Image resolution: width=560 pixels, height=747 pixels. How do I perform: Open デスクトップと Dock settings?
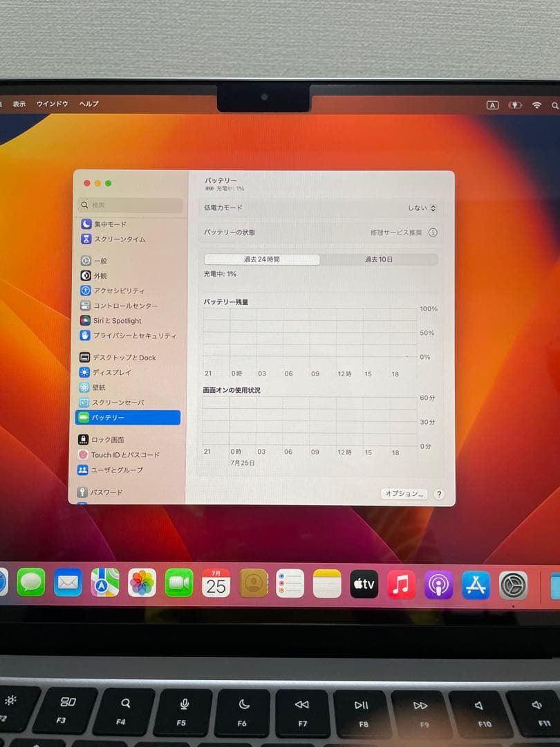(x=124, y=358)
